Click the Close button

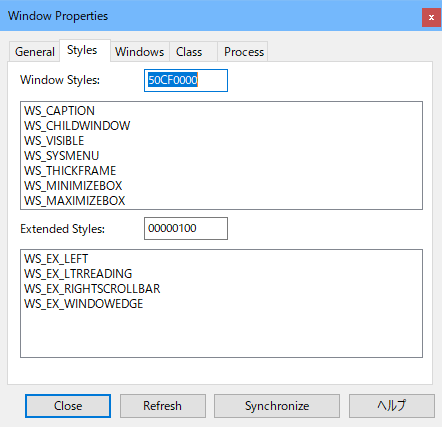point(68,406)
